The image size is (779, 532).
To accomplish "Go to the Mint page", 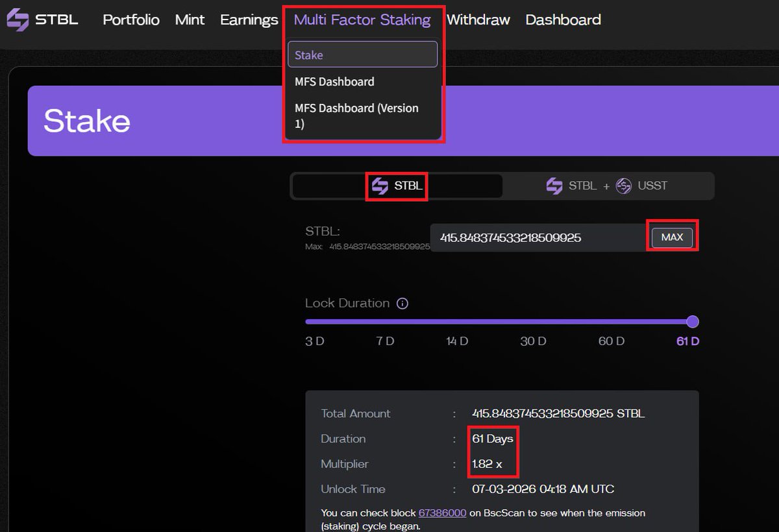I will [x=190, y=20].
